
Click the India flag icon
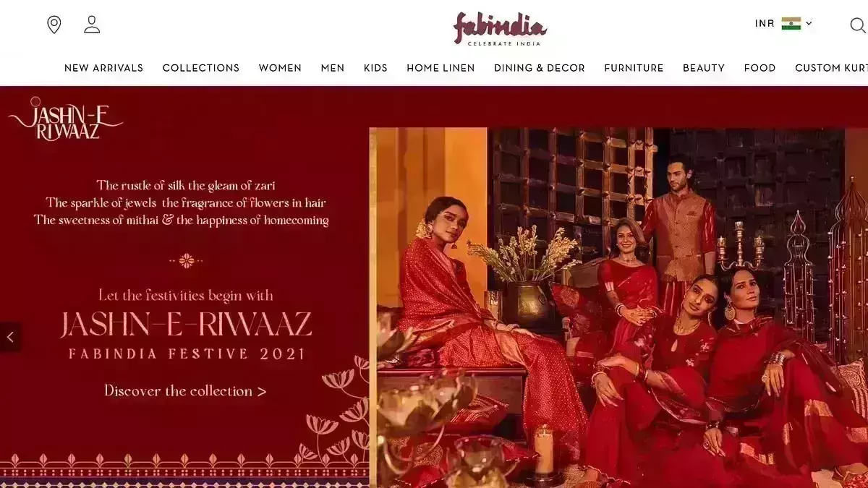pos(791,23)
